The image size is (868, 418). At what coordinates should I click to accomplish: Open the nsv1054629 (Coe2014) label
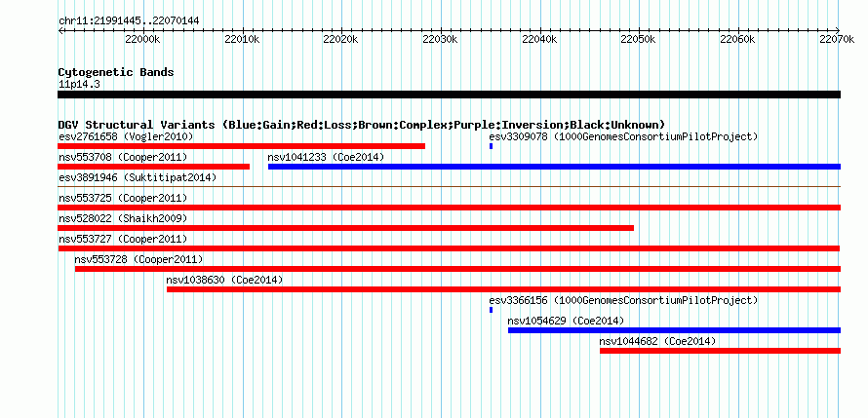click(x=566, y=321)
